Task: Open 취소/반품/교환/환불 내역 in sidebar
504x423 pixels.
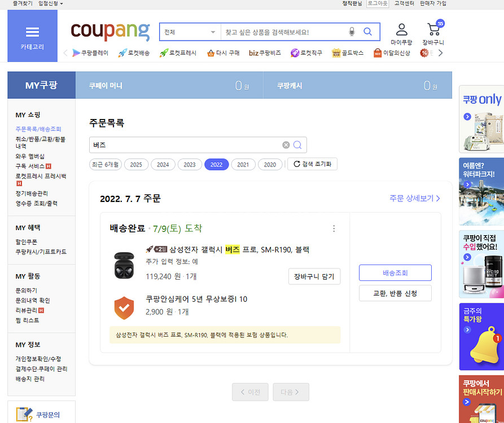Action: (x=41, y=143)
